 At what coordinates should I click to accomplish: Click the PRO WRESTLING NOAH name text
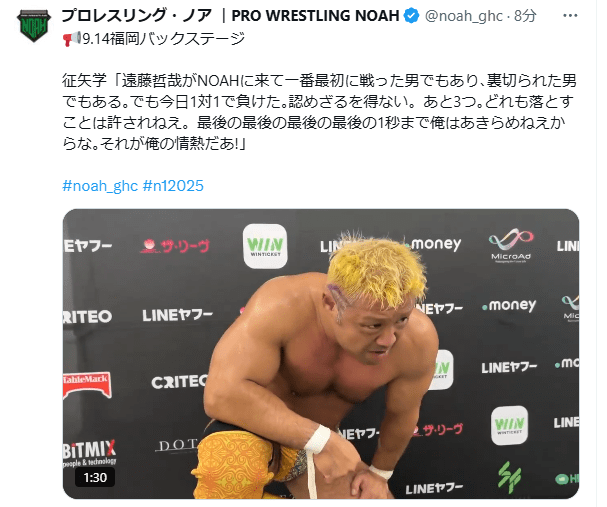(x=315, y=16)
